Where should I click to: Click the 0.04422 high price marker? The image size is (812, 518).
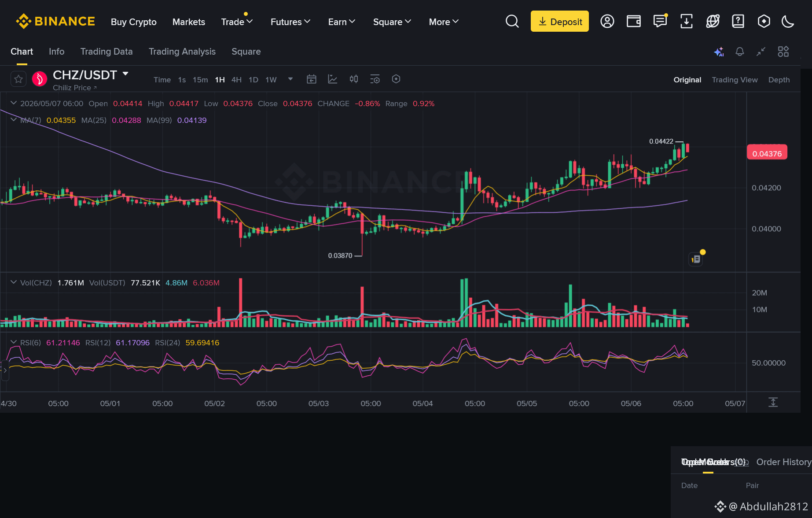[661, 141]
